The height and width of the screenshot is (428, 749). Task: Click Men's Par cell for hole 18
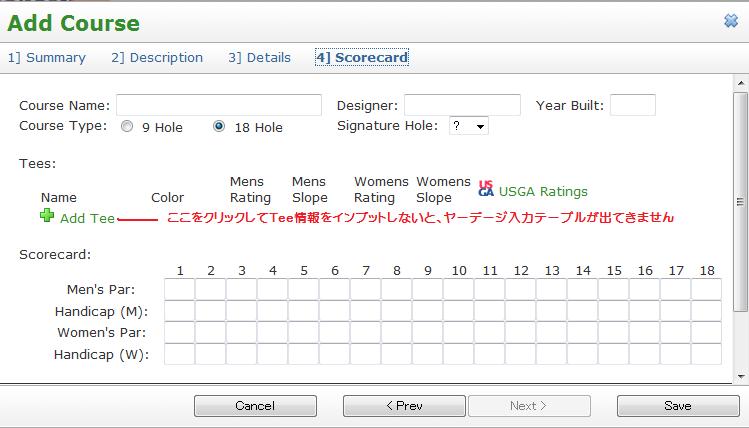[706, 289]
